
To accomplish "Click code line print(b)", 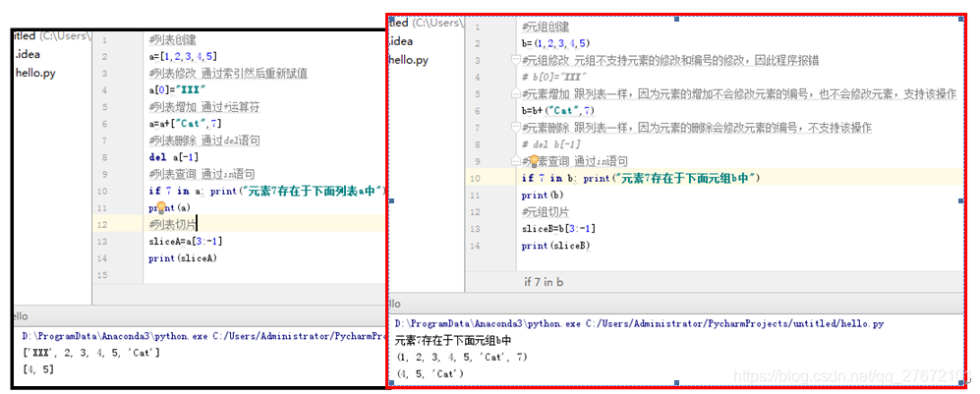I will (x=543, y=196).
